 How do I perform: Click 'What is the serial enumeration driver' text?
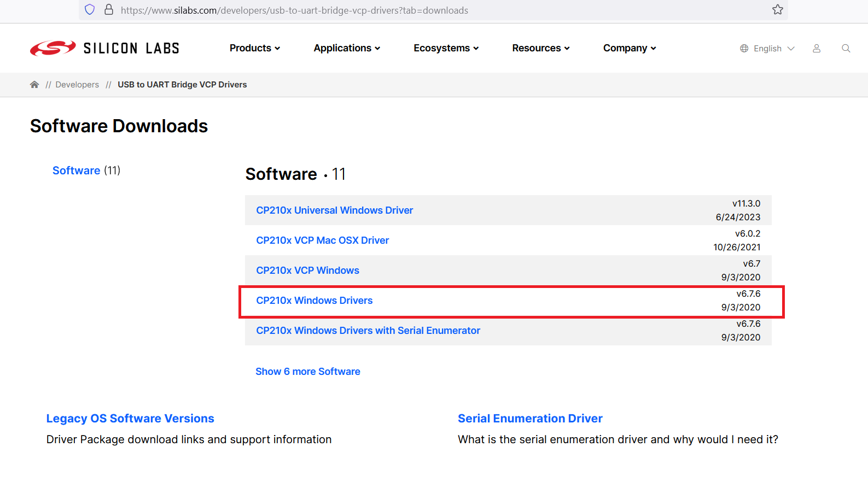tap(618, 439)
